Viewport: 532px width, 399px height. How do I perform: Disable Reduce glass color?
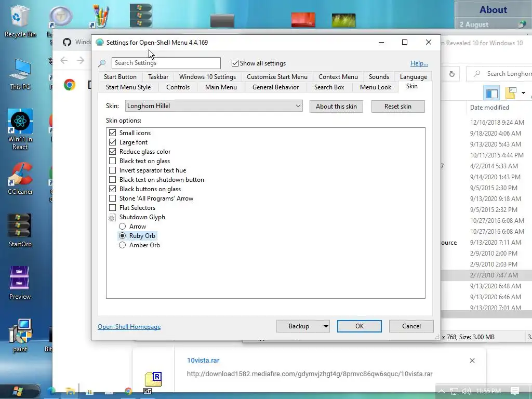tap(112, 151)
